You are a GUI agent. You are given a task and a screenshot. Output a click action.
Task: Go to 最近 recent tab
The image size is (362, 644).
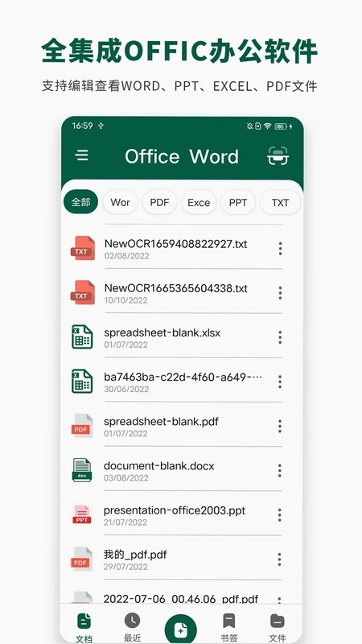pos(132,627)
